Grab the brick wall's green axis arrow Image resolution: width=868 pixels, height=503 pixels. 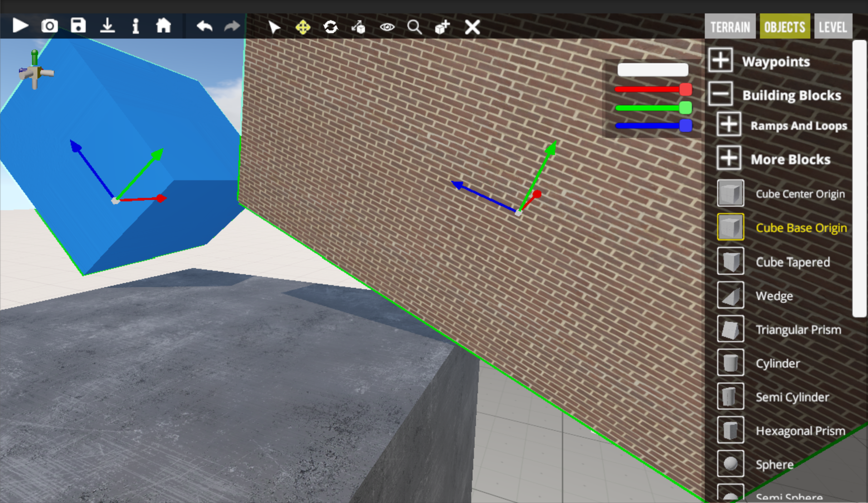[550, 149]
